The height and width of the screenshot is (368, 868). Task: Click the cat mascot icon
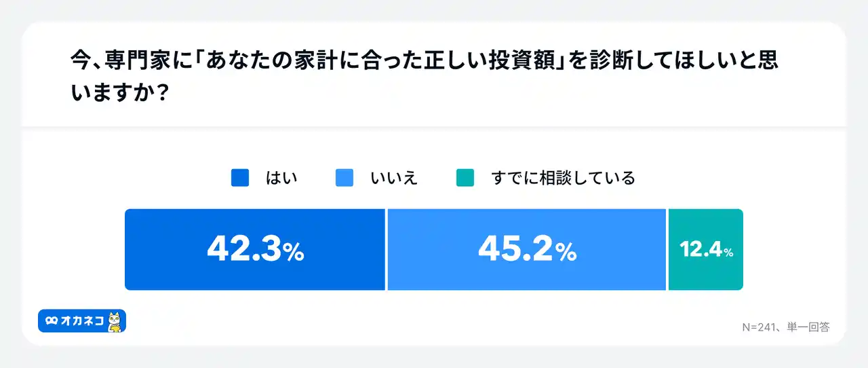116,321
